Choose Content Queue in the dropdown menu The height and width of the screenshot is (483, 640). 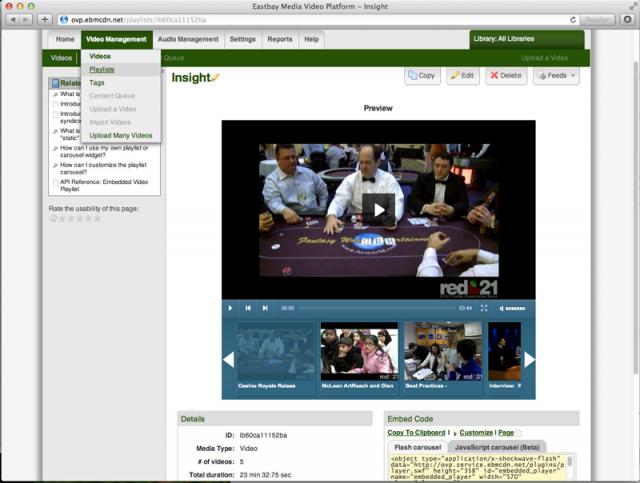(121, 96)
